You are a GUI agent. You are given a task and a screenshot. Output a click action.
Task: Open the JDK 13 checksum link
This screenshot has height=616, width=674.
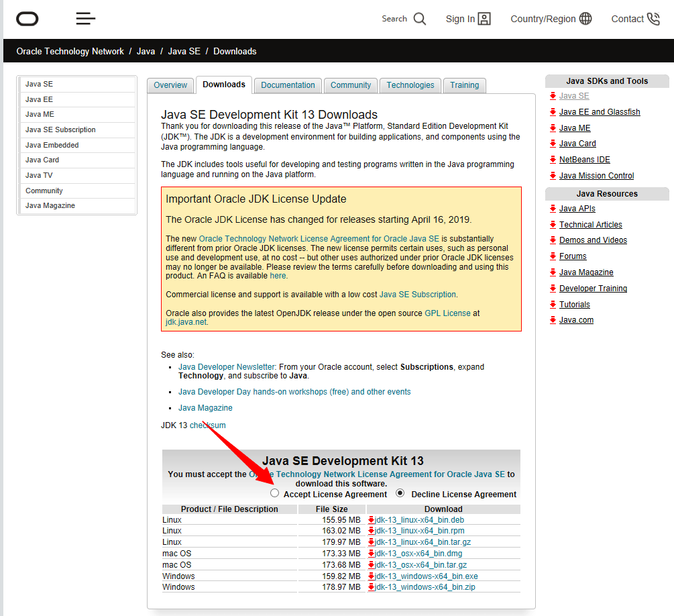click(208, 425)
